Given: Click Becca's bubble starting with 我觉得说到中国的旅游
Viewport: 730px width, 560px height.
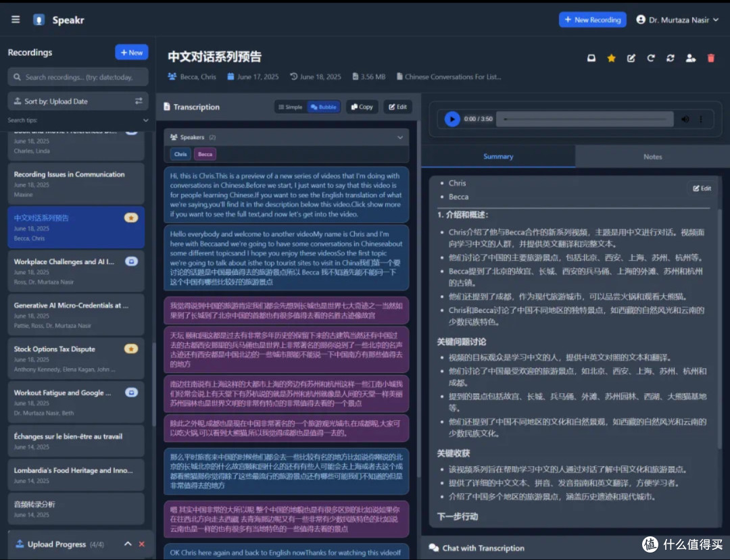Looking at the screenshot, I should 287,310.
